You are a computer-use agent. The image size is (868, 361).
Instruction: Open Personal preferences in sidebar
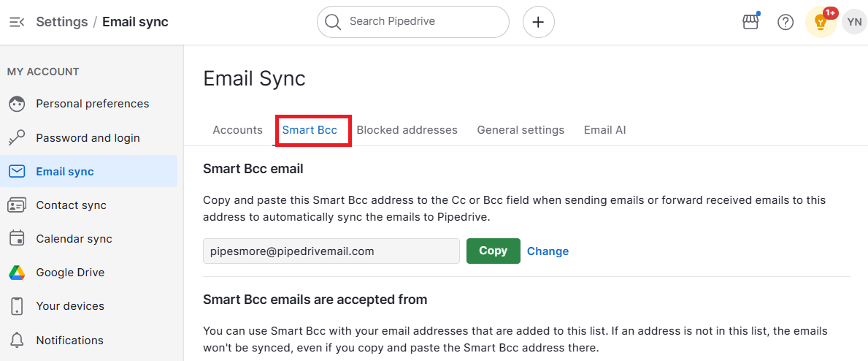coord(92,104)
